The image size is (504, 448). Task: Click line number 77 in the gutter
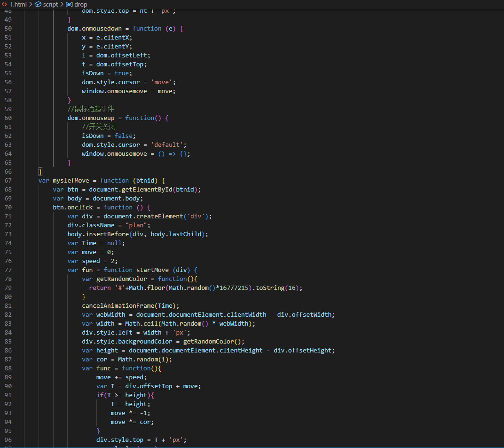click(x=8, y=270)
